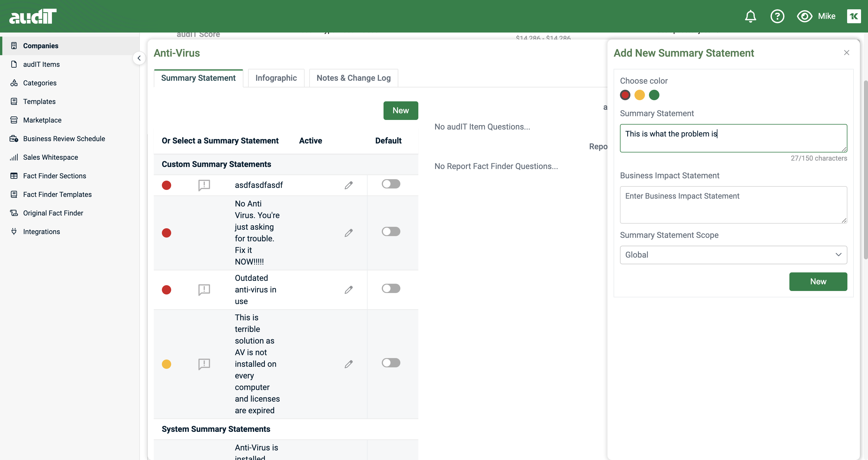Toggle default switch for Outdated anti-virus in use
Image resolution: width=868 pixels, height=460 pixels.
(391, 288)
